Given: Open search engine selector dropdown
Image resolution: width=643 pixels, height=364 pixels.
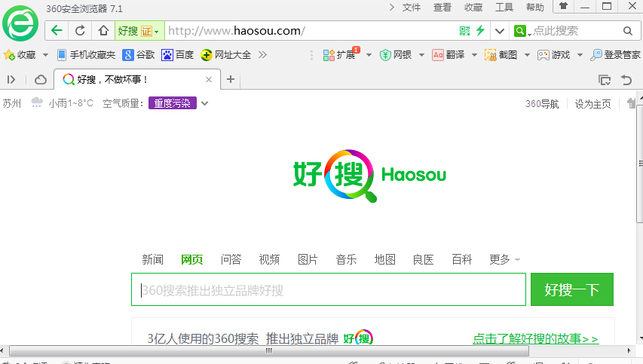Looking at the screenshot, I should click(522, 31).
